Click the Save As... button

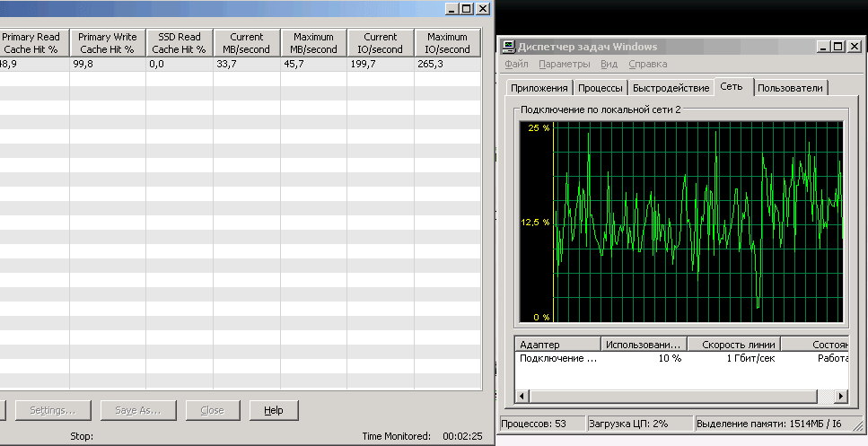pyautogui.click(x=137, y=410)
